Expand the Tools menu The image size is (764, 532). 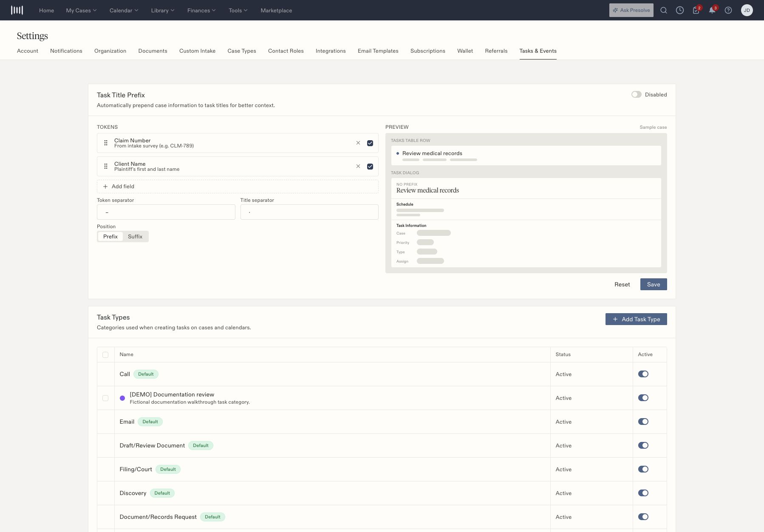click(x=238, y=10)
